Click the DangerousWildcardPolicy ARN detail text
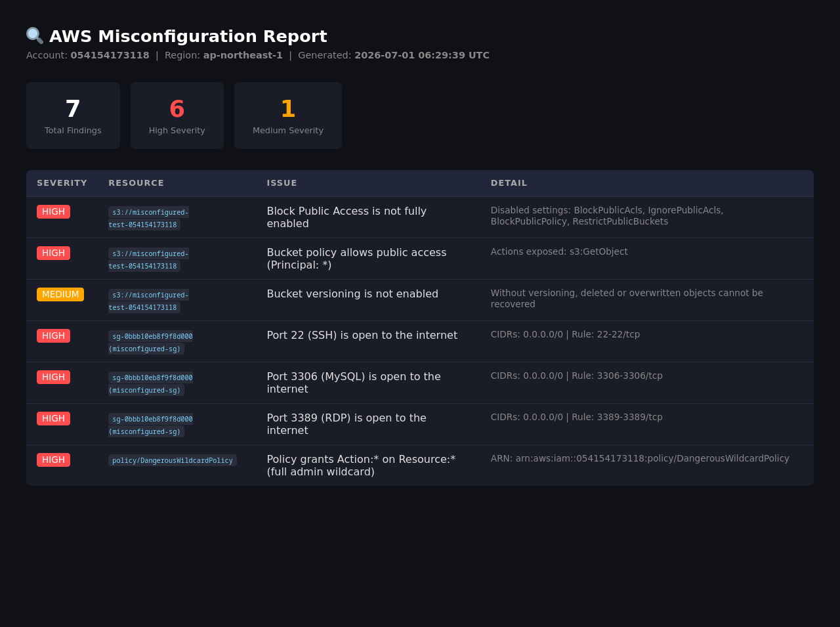840x627 pixels. click(x=640, y=458)
